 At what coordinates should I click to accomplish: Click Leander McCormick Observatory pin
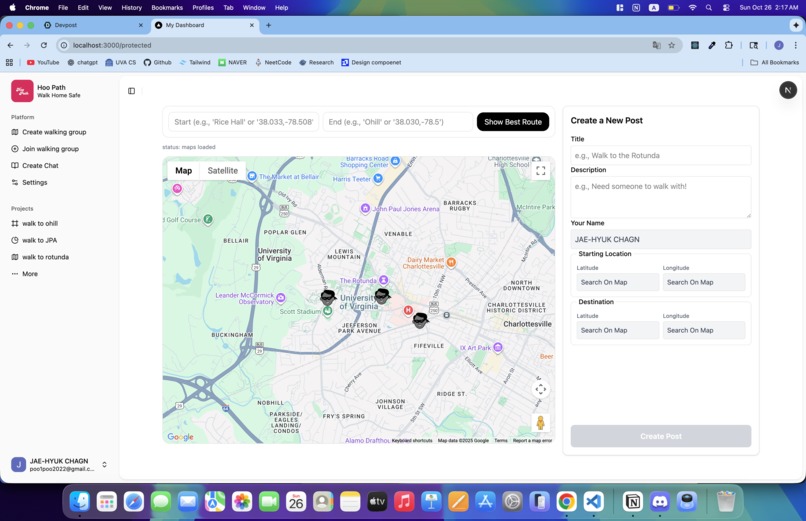coord(281,297)
